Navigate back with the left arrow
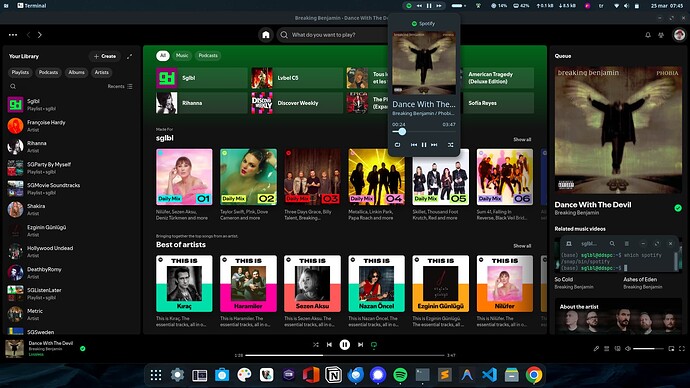The height and width of the screenshot is (388, 690). point(29,35)
